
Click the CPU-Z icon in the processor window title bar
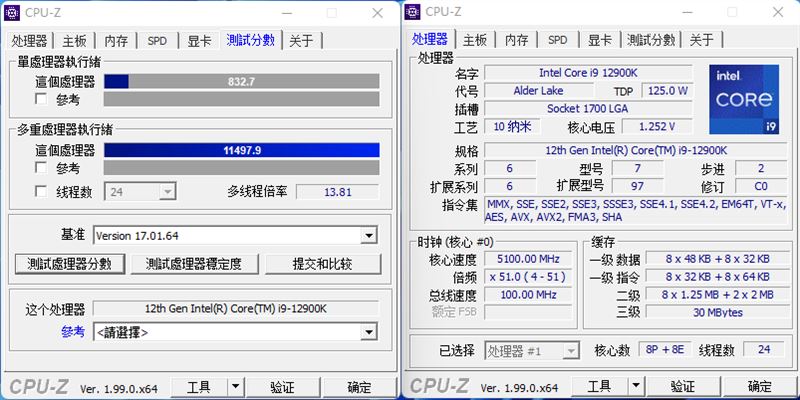tap(414, 12)
